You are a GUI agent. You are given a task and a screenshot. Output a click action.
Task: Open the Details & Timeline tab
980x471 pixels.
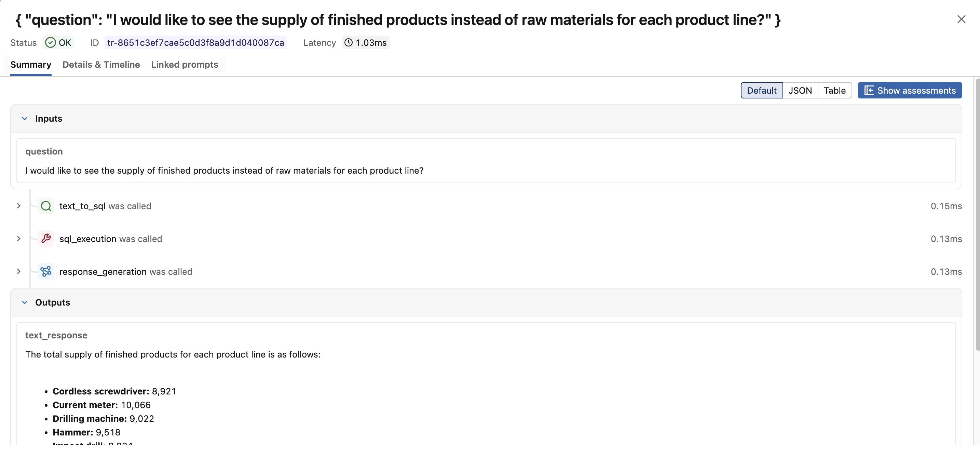(x=101, y=65)
